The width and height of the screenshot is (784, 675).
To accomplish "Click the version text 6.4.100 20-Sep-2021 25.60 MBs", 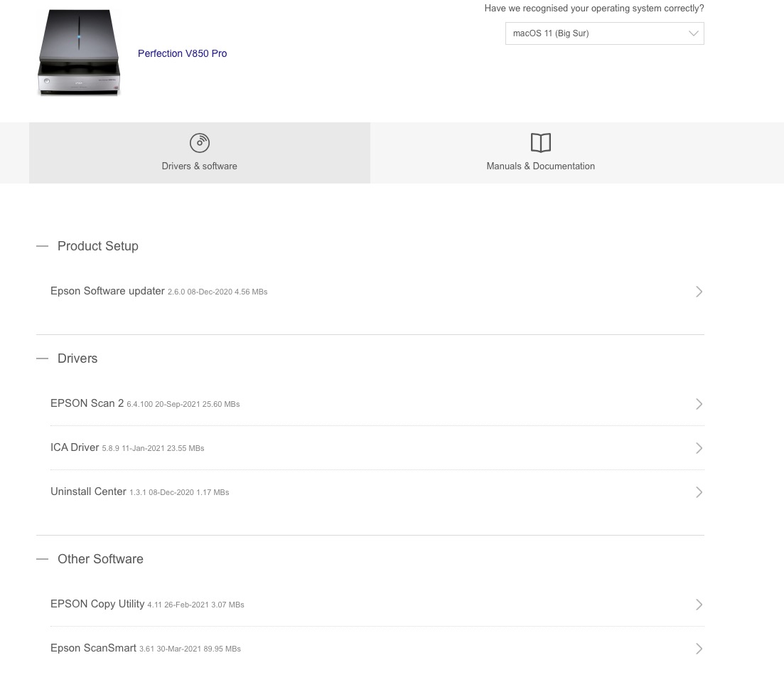I will (x=183, y=404).
